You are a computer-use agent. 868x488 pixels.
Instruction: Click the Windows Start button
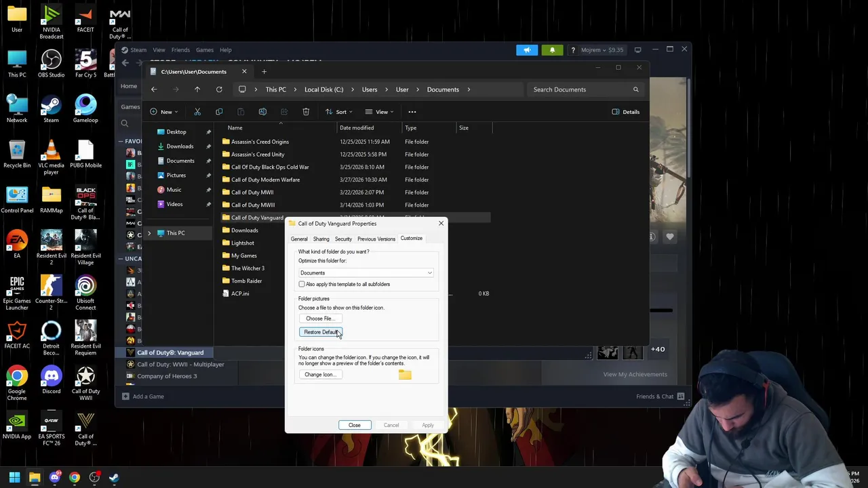(14, 477)
